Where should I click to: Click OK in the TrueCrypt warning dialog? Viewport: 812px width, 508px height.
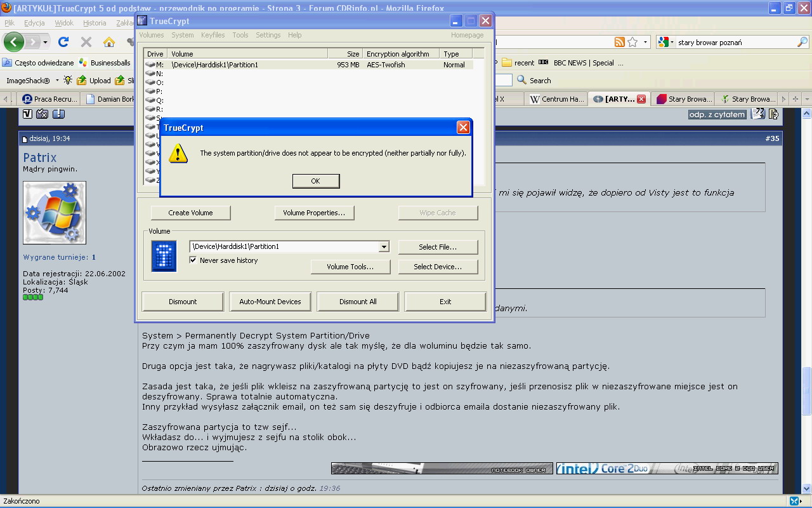point(316,181)
